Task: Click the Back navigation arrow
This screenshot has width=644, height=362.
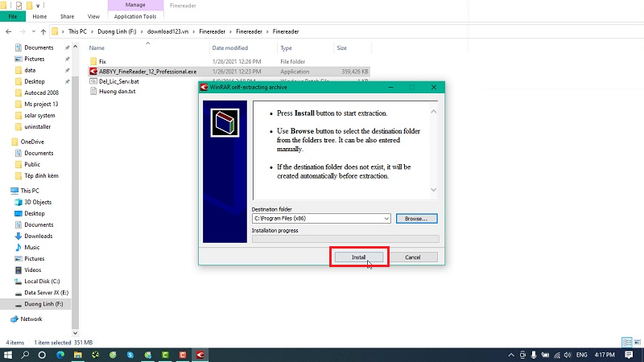Action: click(x=7, y=31)
